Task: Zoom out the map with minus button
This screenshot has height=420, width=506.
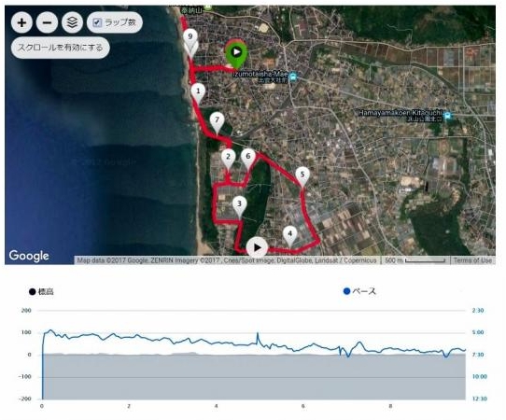Action: point(47,22)
